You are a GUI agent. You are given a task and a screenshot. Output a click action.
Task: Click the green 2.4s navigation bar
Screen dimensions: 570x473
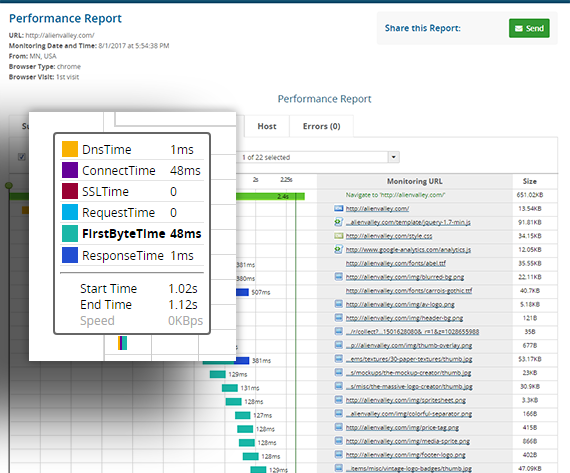270,196
